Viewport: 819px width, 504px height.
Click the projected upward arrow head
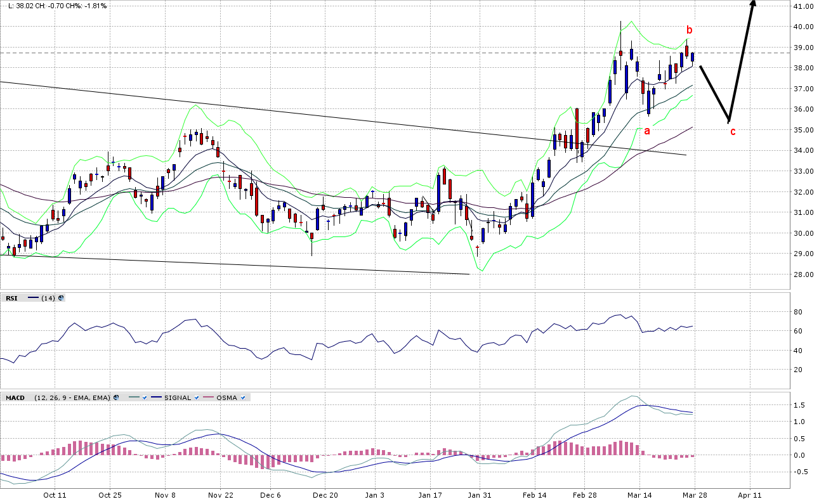click(x=753, y=4)
